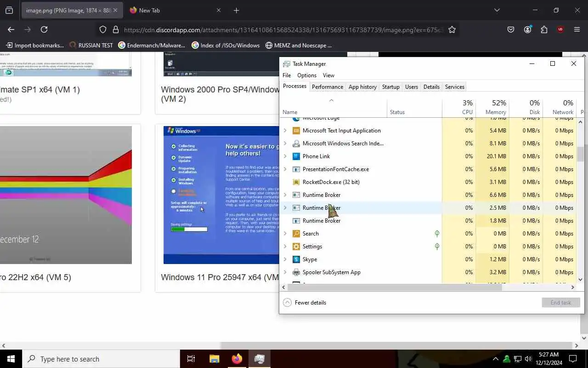Open the Firefox extensions puzzle icon

[x=544, y=29]
